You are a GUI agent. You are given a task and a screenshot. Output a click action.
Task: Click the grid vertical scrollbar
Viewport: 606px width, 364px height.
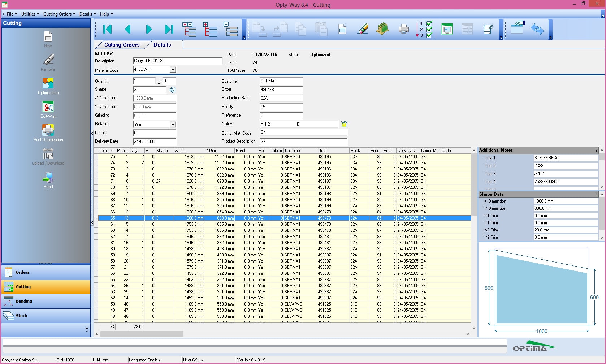coord(474,184)
